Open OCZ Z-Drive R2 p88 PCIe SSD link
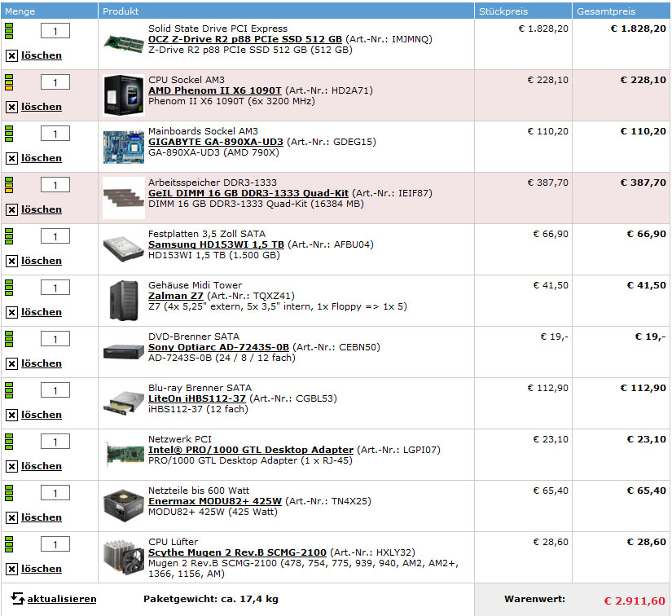672x616 pixels. [245, 39]
